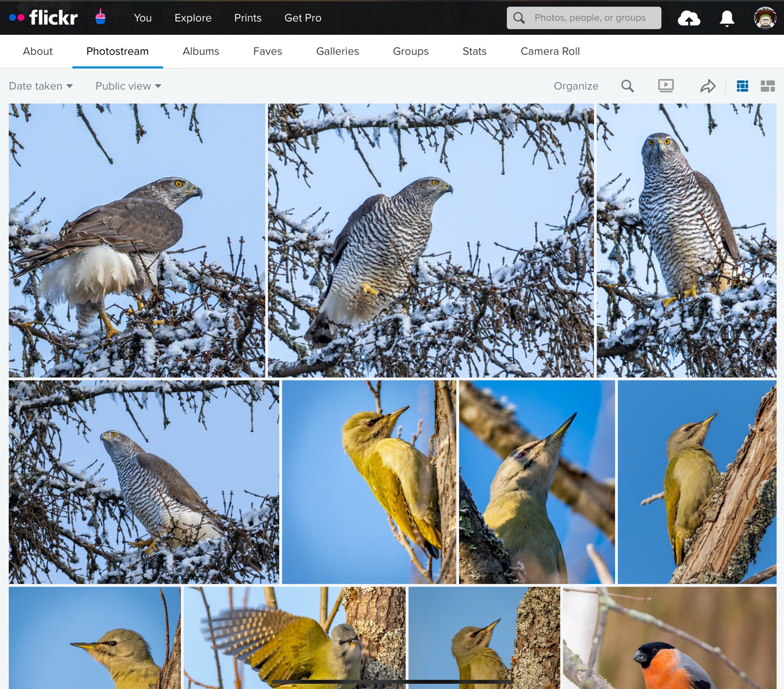Click the Get Pro link
Screen dimensions: 784x689
coord(303,18)
